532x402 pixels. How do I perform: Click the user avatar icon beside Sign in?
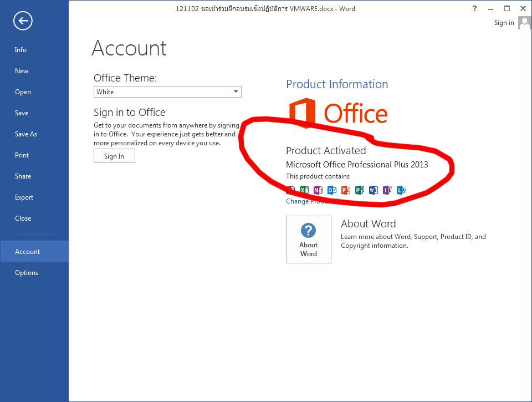[525, 23]
